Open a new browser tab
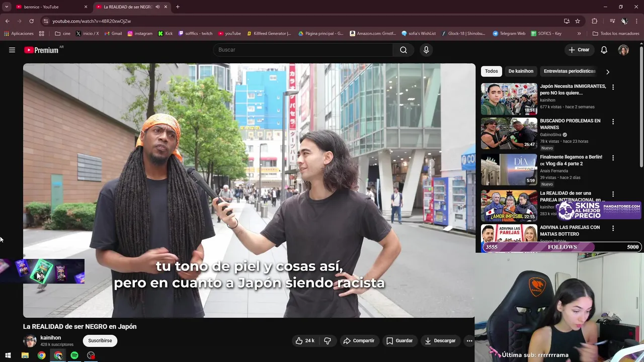The height and width of the screenshot is (362, 644). click(178, 7)
